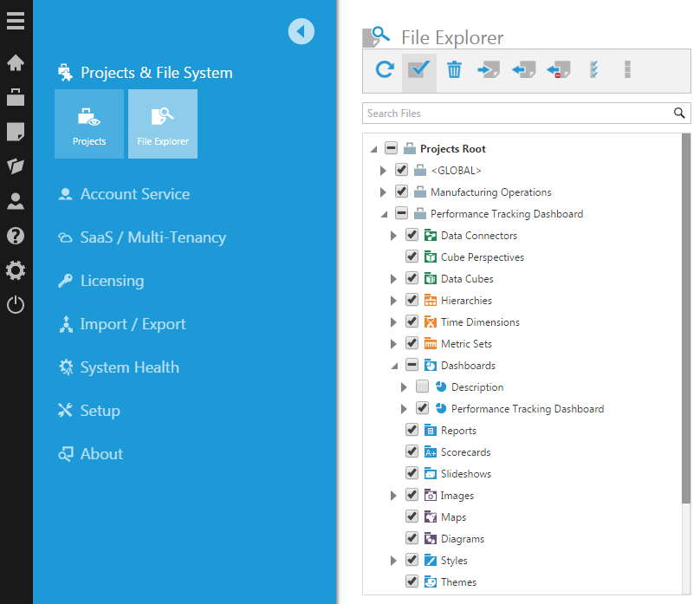Image resolution: width=700 pixels, height=604 pixels.
Task: Uncheck the Cube Perspectives checkbox
Action: click(412, 257)
